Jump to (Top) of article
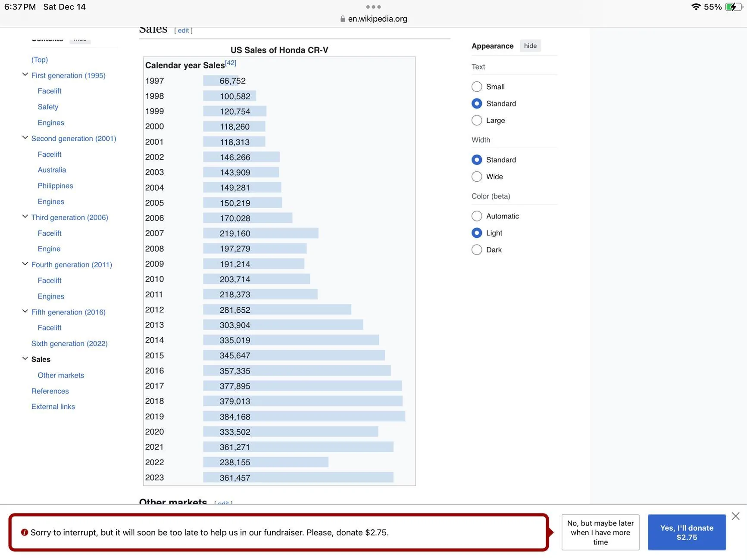The image size is (747, 560). pos(40,59)
